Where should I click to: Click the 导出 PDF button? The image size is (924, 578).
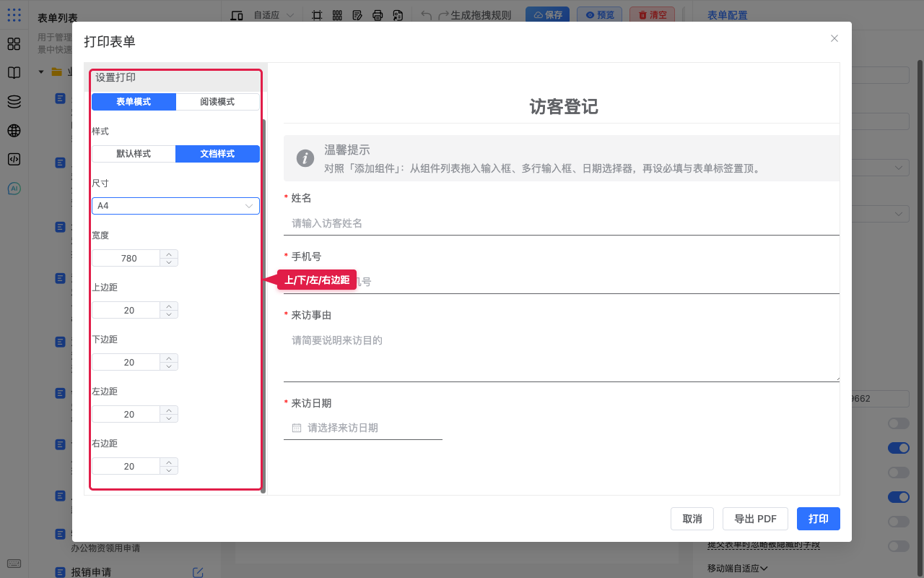755,519
